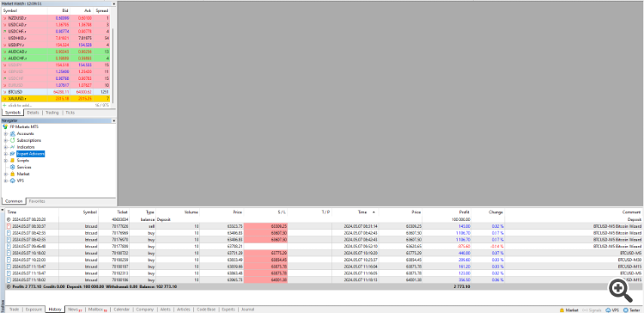Open the Exposure tab
This screenshot has height=313, width=644.
[x=33, y=310]
